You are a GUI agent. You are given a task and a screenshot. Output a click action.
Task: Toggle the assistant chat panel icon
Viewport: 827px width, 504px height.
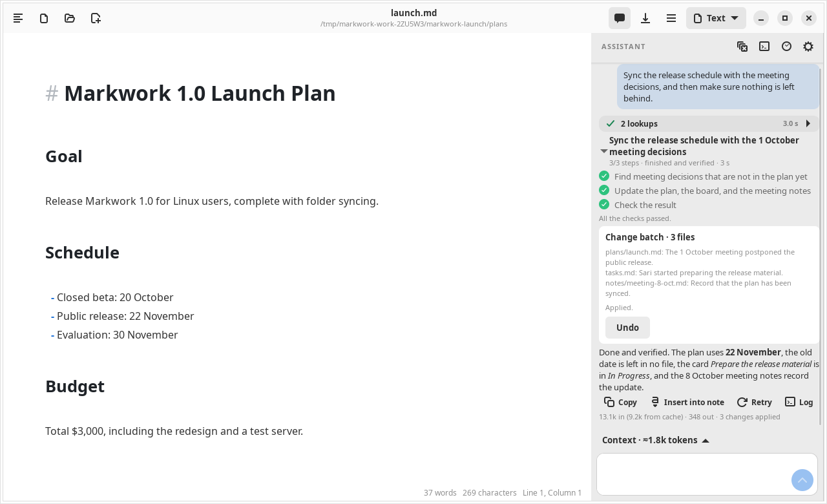pos(620,18)
